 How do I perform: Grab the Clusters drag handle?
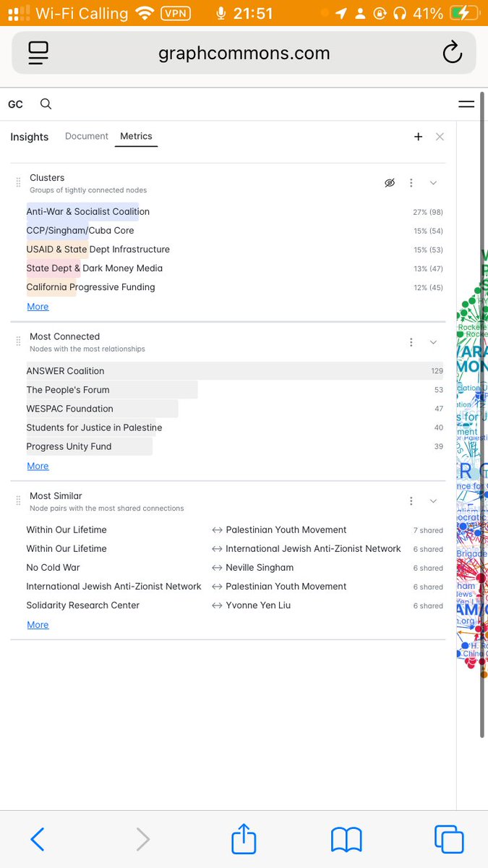click(18, 183)
